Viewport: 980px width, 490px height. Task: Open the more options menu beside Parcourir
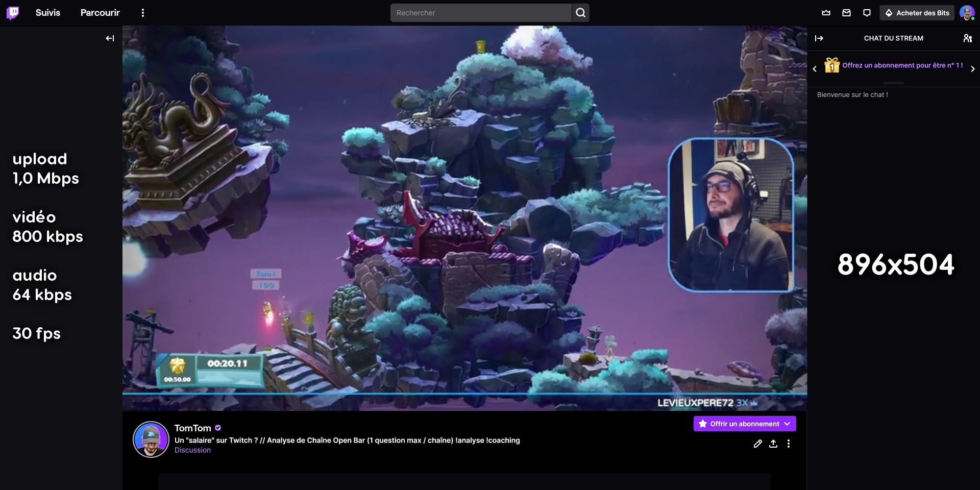tap(143, 13)
